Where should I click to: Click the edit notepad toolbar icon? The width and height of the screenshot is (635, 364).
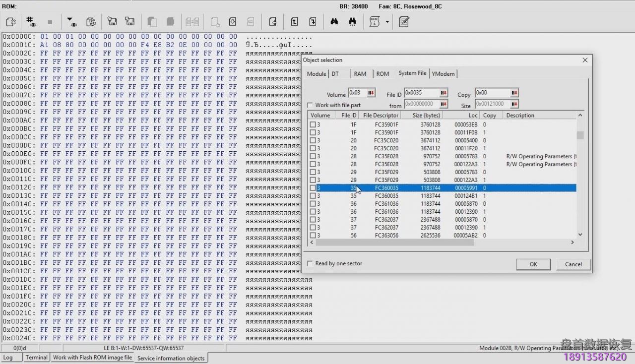point(404,22)
